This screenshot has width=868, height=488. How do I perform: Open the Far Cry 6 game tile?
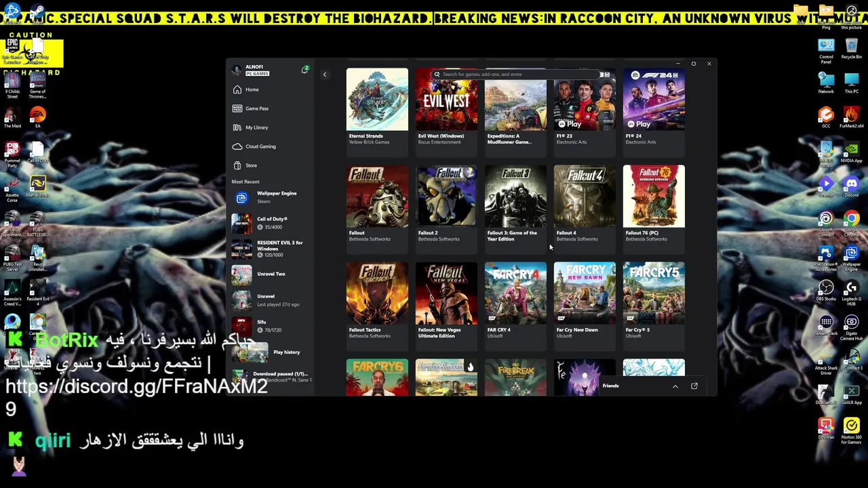pyautogui.click(x=377, y=377)
